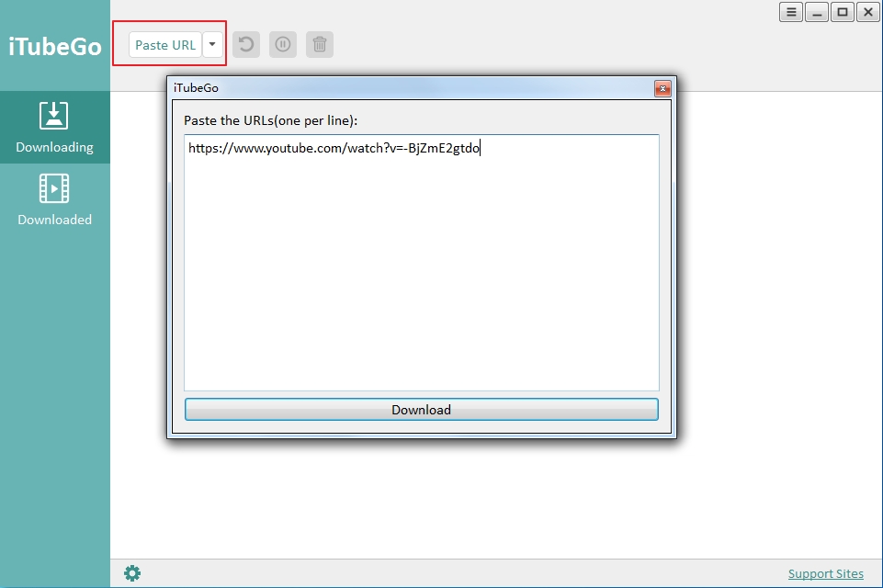Open the Downloading tab in sidebar

(54, 128)
